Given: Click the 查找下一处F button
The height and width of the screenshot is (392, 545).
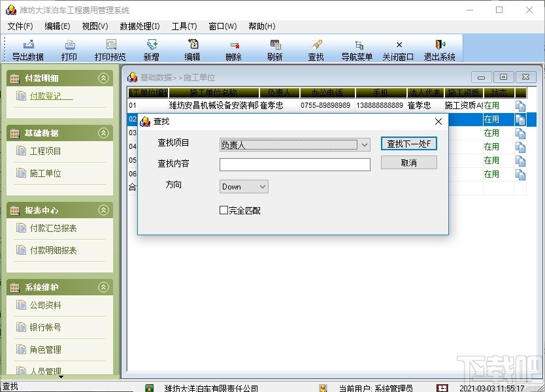Looking at the screenshot, I should point(408,143).
